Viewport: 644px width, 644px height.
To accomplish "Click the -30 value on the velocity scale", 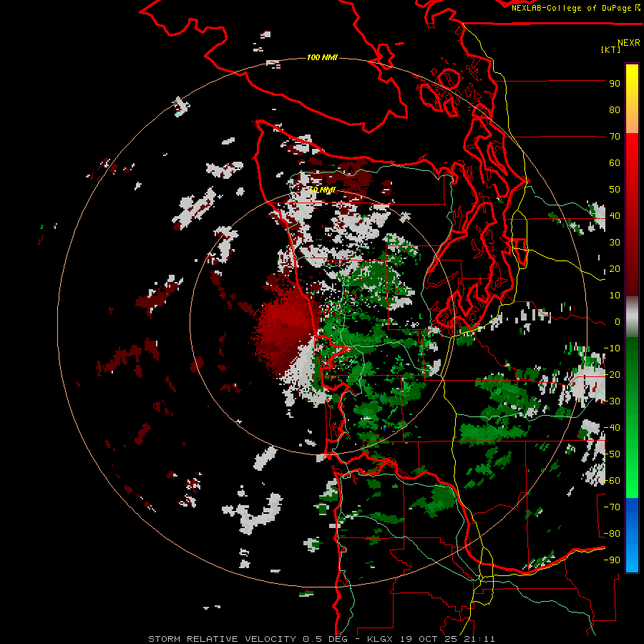I will point(612,401).
